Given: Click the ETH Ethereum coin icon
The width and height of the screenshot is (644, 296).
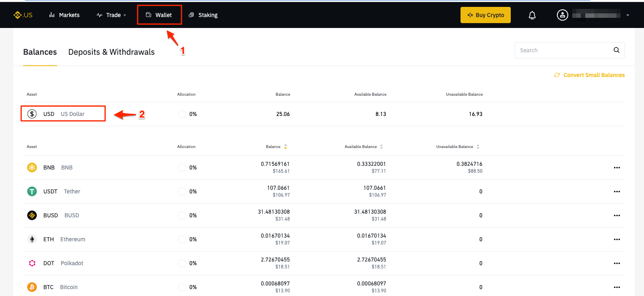Looking at the screenshot, I should click(32, 239).
